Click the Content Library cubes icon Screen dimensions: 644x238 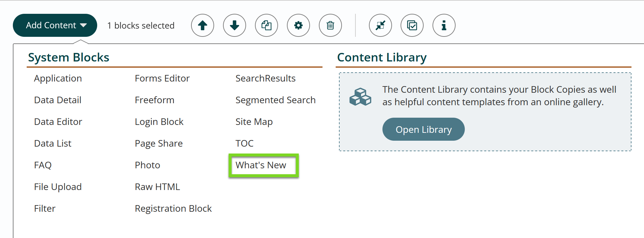(360, 97)
